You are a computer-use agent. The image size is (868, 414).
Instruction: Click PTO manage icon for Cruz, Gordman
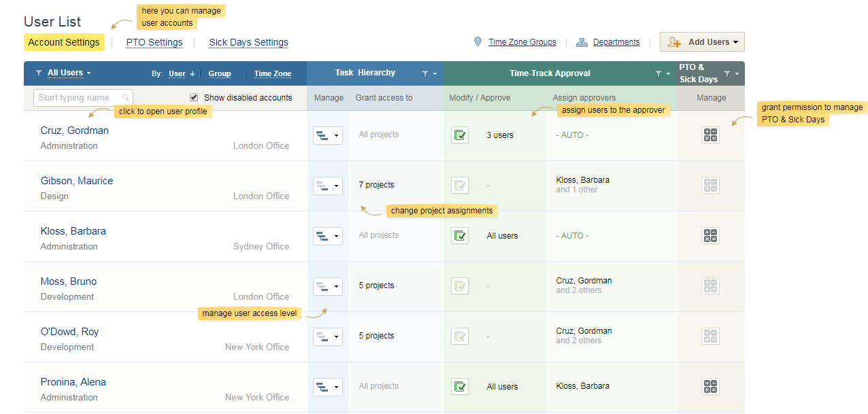click(710, 135)
